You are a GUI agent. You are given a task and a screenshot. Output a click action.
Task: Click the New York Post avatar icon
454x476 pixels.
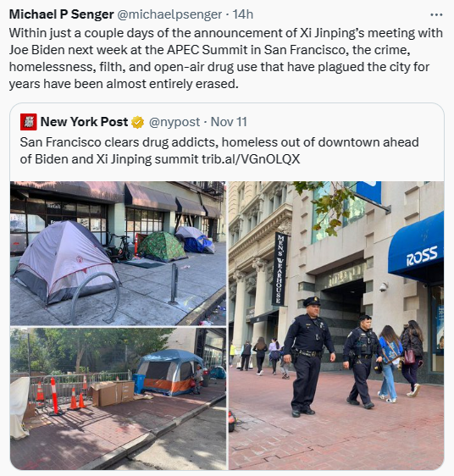[x=29, y=122]
